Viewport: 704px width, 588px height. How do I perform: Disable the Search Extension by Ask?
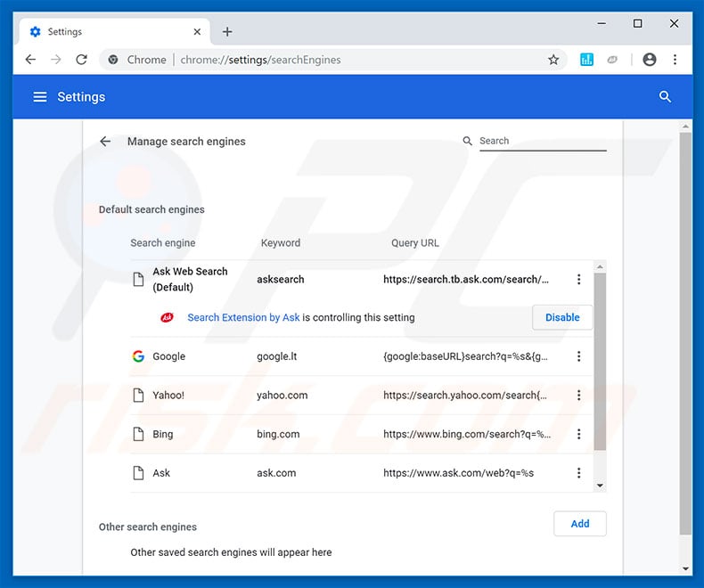pos(562,317)
